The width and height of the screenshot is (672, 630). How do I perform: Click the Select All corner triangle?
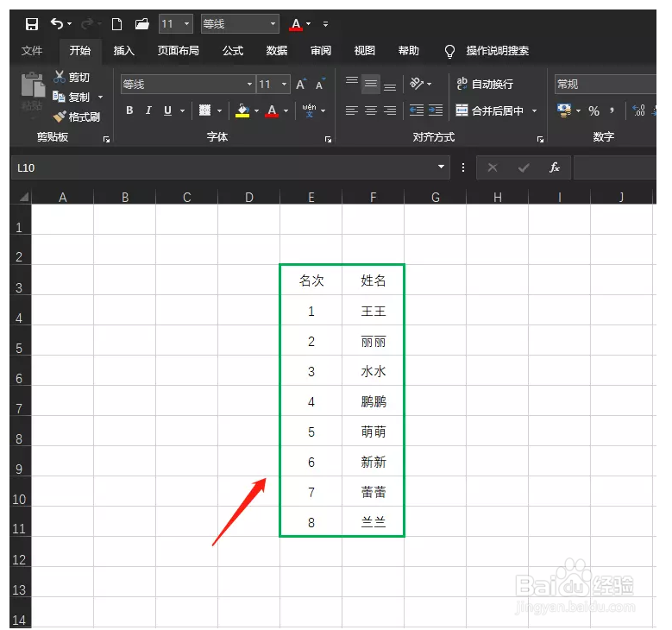tap(23, 197)
